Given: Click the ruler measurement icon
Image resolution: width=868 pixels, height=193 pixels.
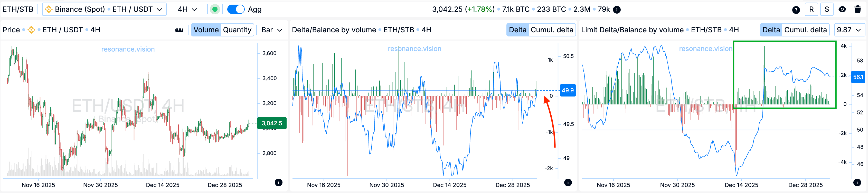Looking at the screenshot, I should (x=179, y=30).
